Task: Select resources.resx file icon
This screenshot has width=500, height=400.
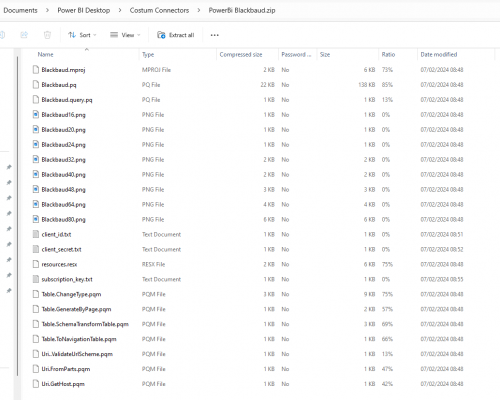Action: coord(36,264)
